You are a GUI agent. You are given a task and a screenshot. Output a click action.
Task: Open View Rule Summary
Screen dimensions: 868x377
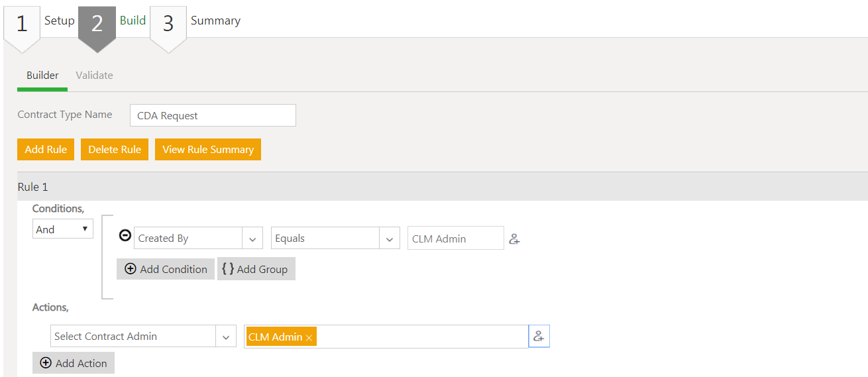point(208,150)
